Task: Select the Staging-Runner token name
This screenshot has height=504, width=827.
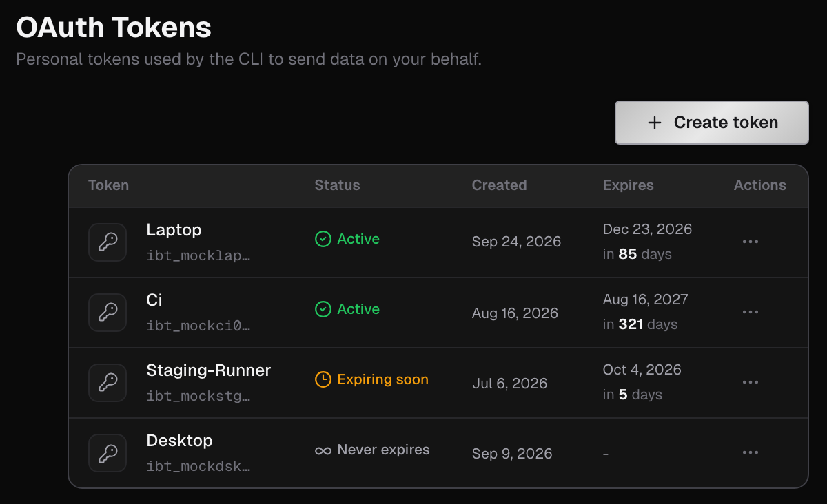Action: (x=209, y=370)
